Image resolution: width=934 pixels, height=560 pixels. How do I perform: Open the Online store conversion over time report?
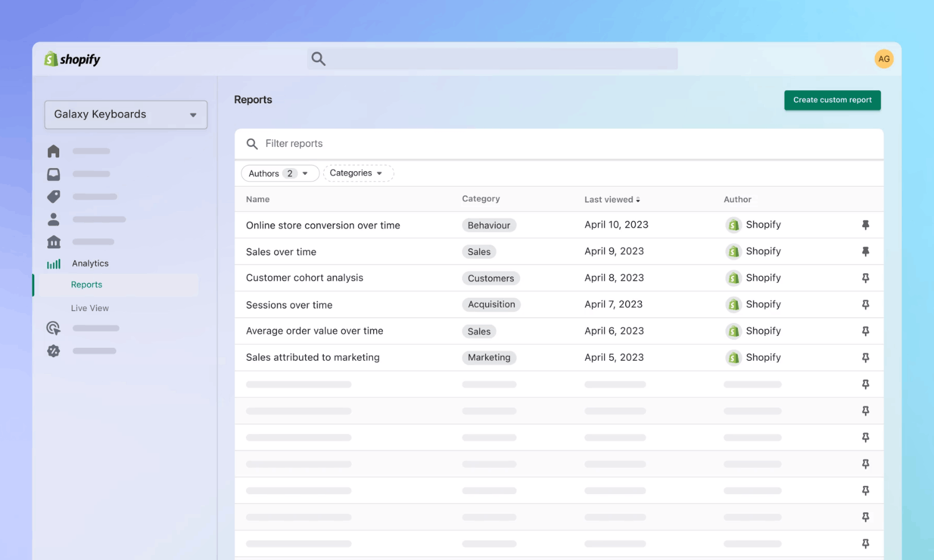(323, 225)
